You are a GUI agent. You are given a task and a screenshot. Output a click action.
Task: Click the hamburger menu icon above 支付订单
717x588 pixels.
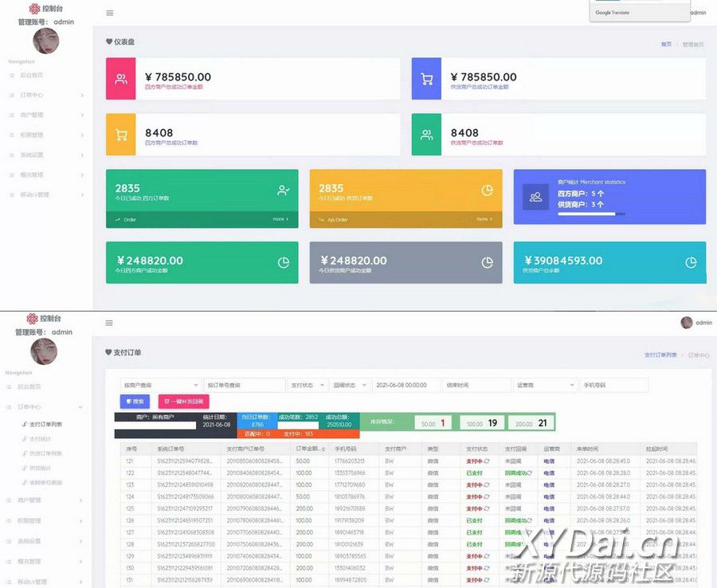tap(109, 323)
